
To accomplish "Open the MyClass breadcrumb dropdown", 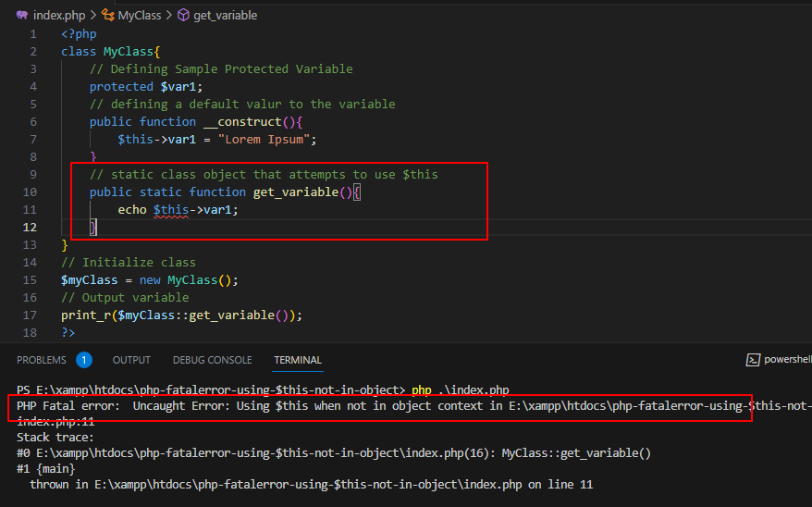I will tap(140, 16).
